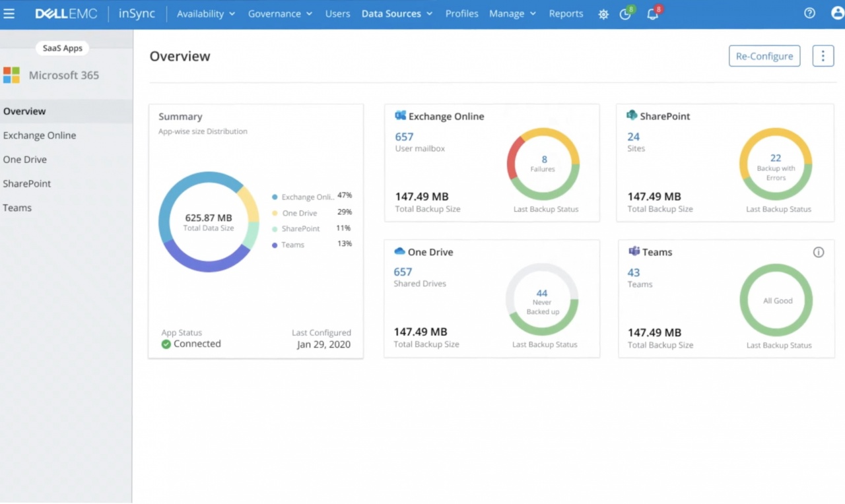The image size is (845, 504).
Task: Click the Jan 29, 2020 date
Action: click(x=323, y=344)
